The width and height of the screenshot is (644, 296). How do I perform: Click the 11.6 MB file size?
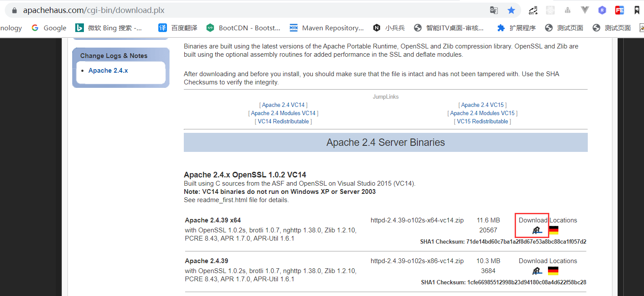point(488,220)
